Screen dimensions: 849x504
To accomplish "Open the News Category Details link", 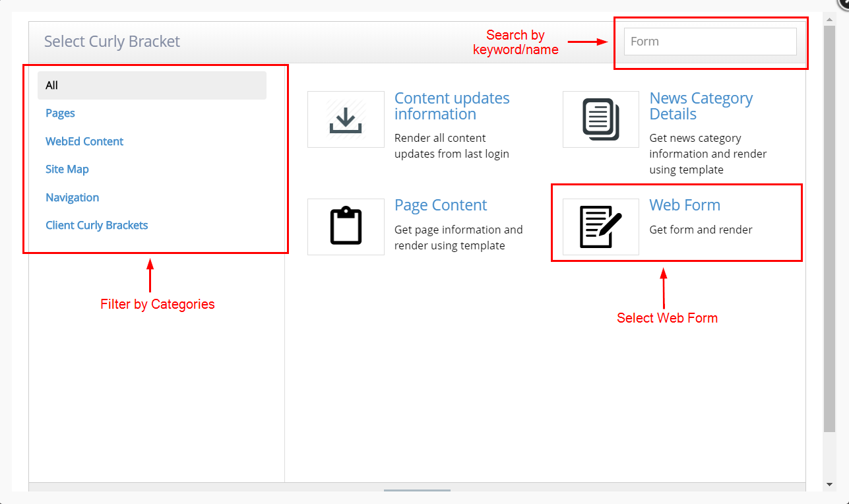I will tap(701, 106).
